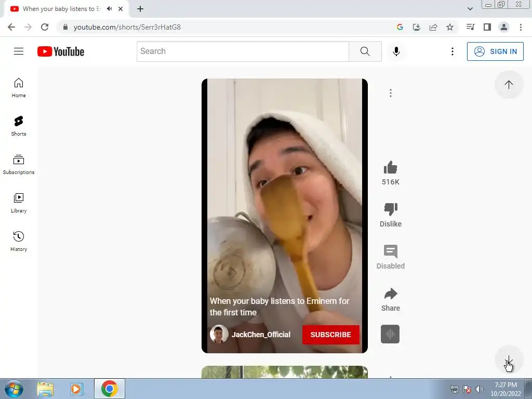The image size is (532, 399).
Task: Open Library in the sidebar
Action: pyautogui.click(x=19, y=203)
